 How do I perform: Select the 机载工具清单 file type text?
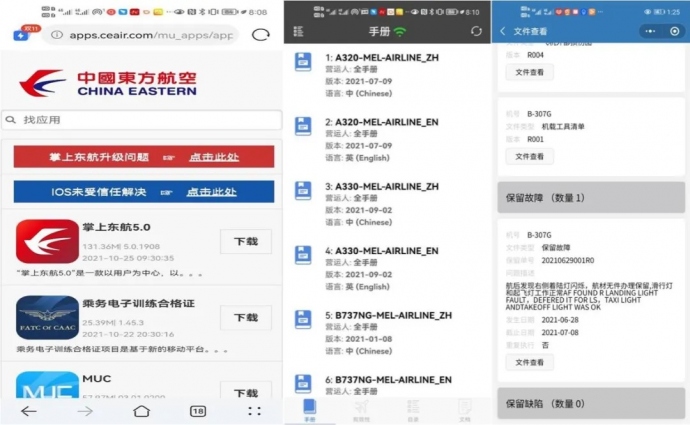(563, 127)
